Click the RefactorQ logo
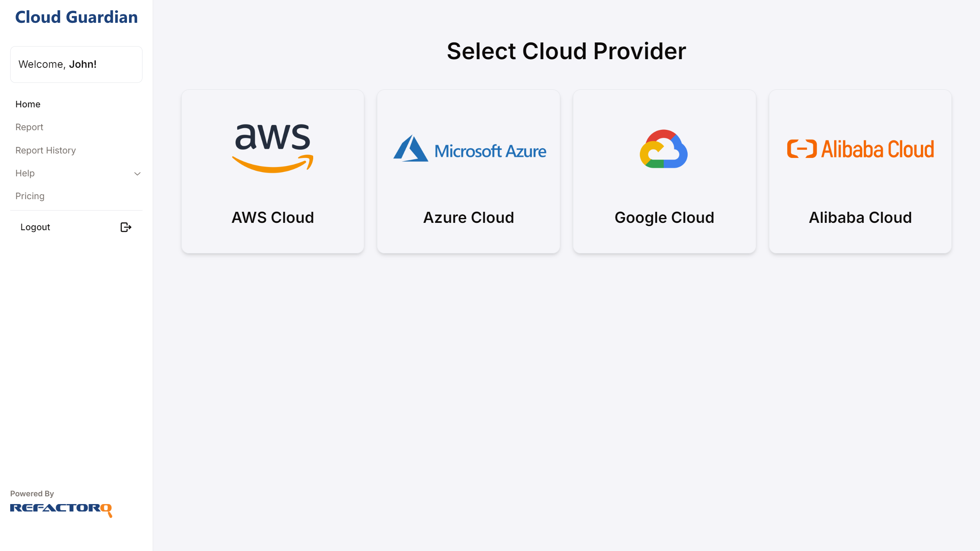The width and height of the screenshot is (980, 551). (x=61, y=509)
